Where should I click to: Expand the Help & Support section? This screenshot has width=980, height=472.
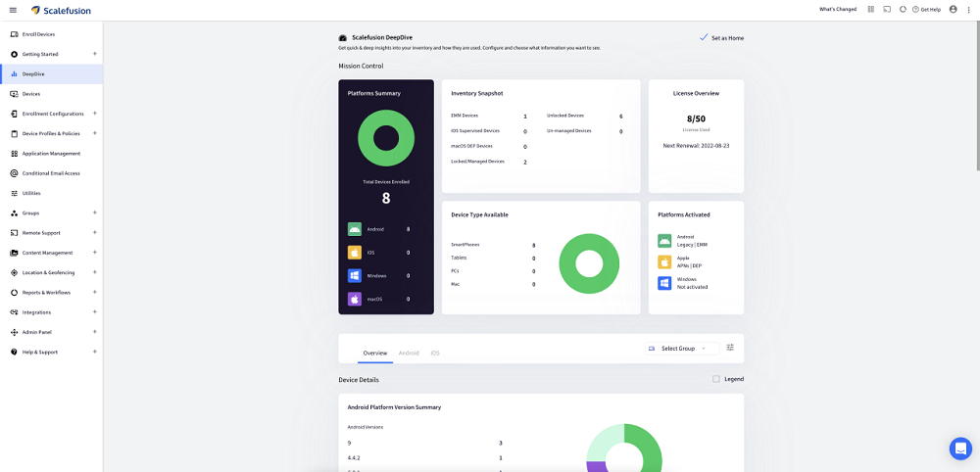(95, 352)
